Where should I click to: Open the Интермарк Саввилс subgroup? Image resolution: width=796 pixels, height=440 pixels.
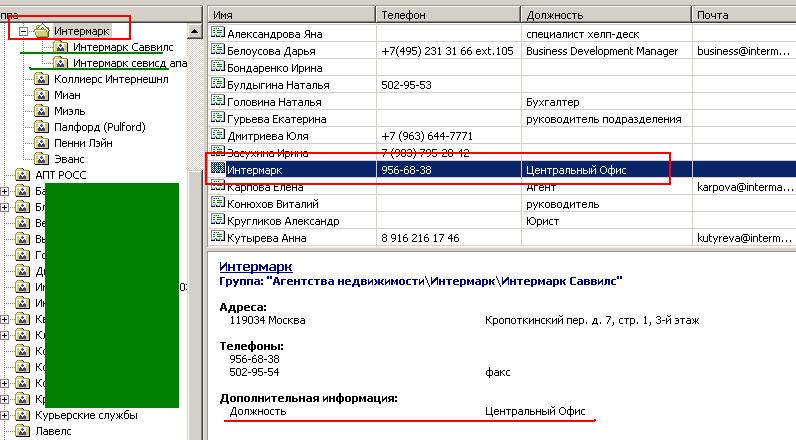pyautogui.click(x=123, y=47)
